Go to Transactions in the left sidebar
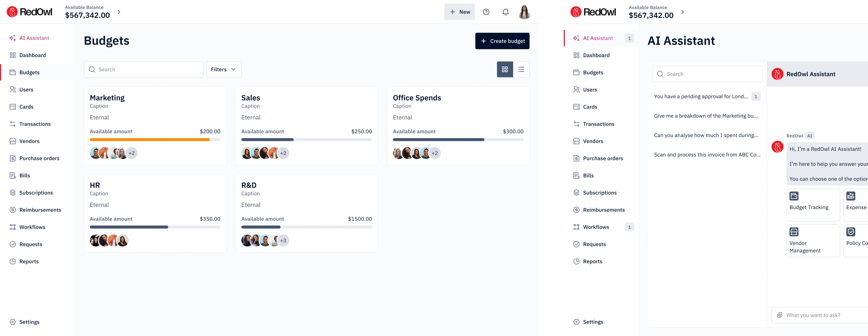Screen dimensions: 868x336 point(35,124)
